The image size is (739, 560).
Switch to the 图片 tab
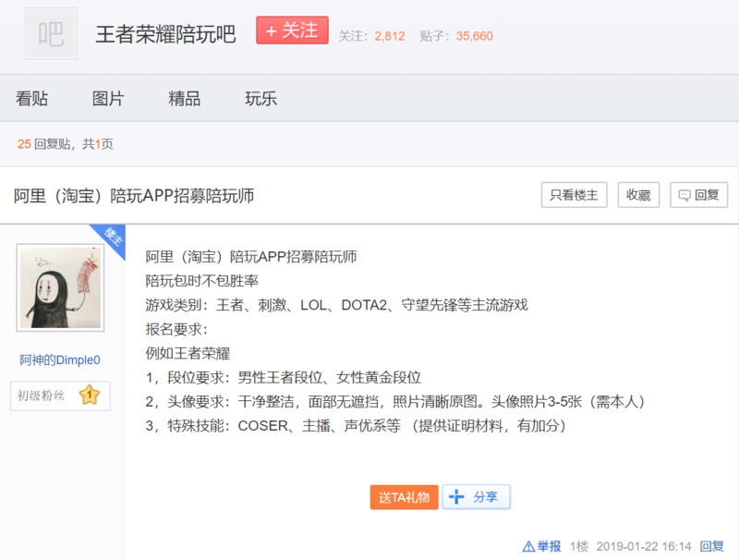(108, 98)
